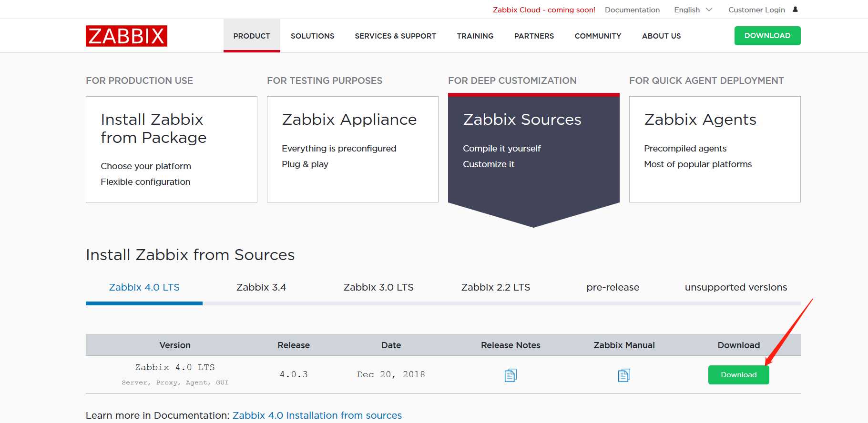The width and height of the screenshot is (868, 423).
Task: Select the Zabbix 2.2 LTS tab
Action: point(496,287)
